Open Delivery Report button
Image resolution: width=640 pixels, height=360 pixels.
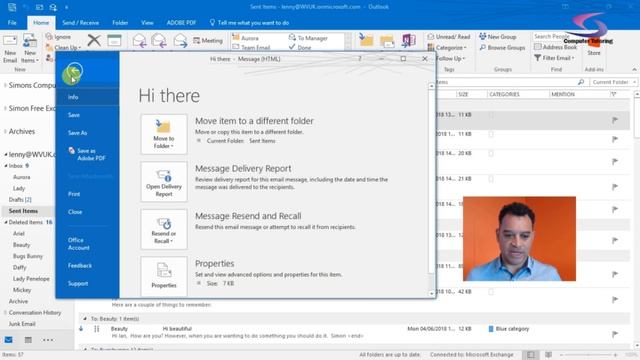coord(164,182)
